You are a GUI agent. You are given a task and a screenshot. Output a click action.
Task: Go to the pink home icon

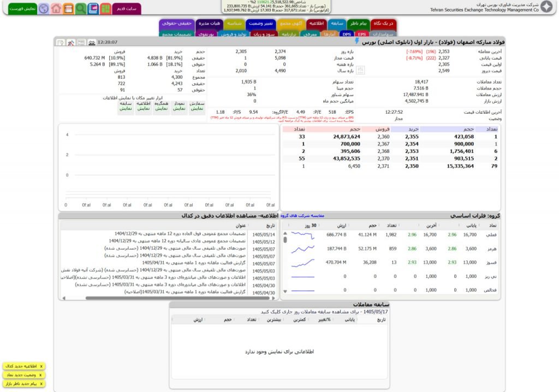coord(56,9)
